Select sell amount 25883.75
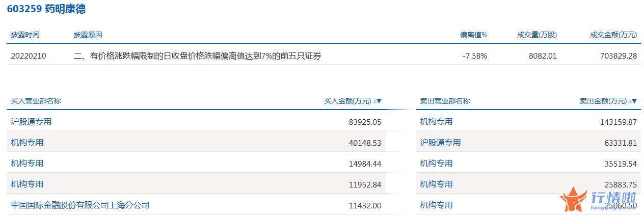The height and width of the screenshot is (215, 644). click(620, 185)
